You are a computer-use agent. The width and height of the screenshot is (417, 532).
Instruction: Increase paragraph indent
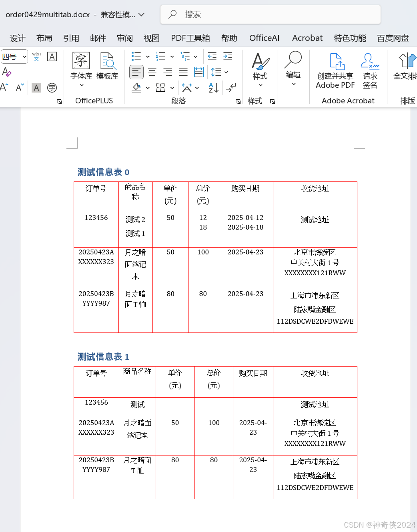coord(228,56)
